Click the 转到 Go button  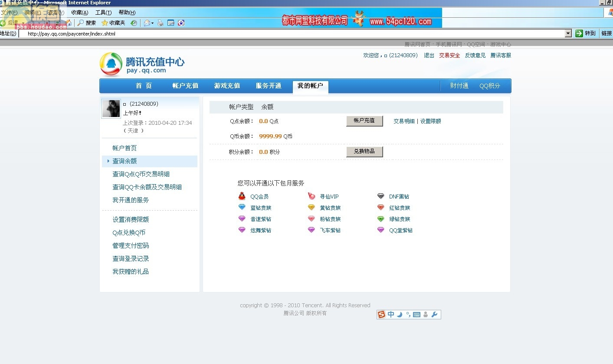click(x=586, y=33)
